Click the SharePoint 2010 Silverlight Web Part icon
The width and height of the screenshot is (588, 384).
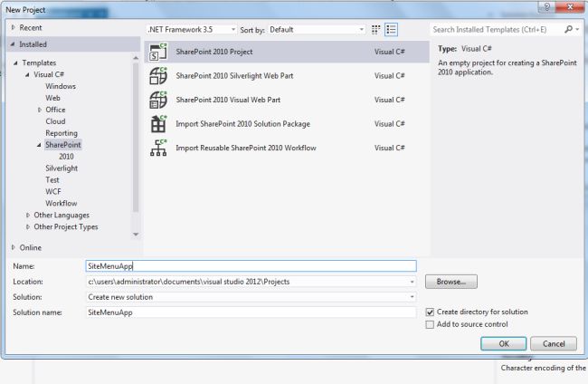158,76
